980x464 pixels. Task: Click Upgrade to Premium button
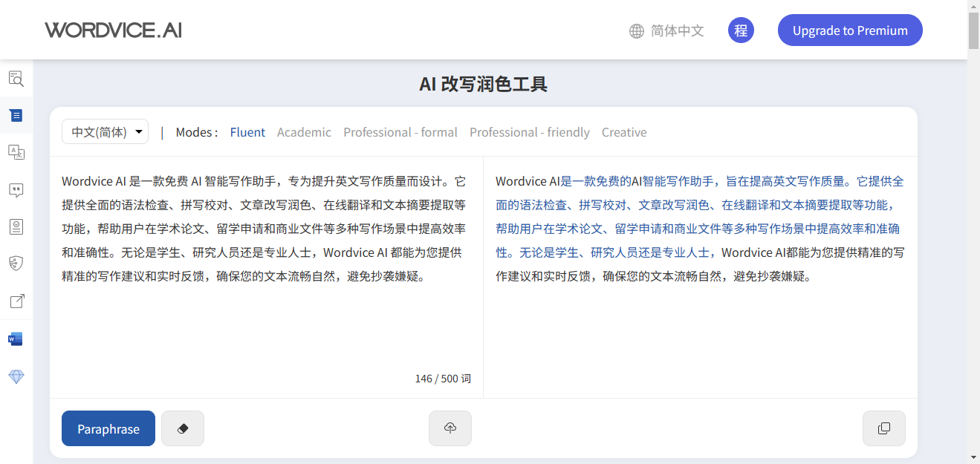click(x=850, y=30)
